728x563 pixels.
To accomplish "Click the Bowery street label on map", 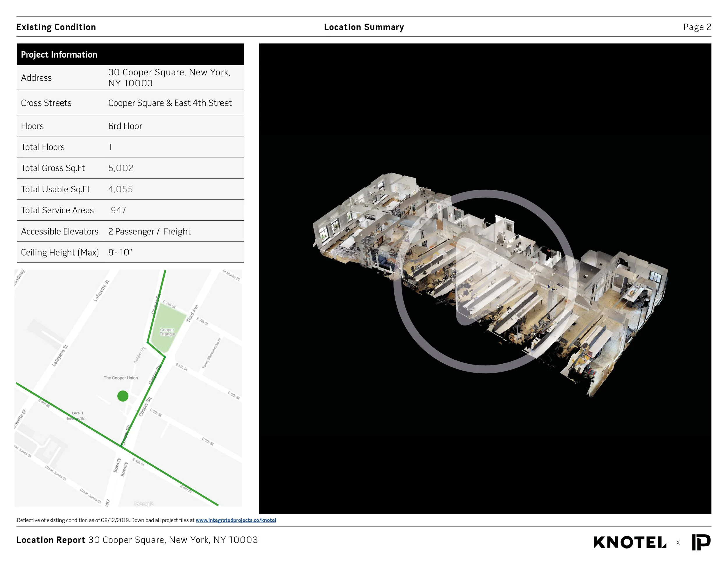I will tap(117, 465).
